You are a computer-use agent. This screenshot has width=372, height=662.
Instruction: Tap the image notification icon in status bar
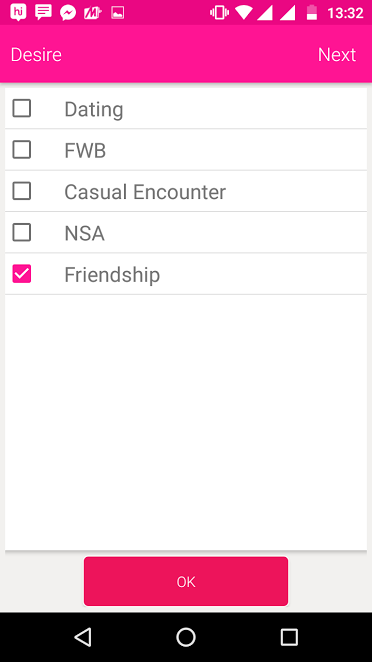[117, 13]
